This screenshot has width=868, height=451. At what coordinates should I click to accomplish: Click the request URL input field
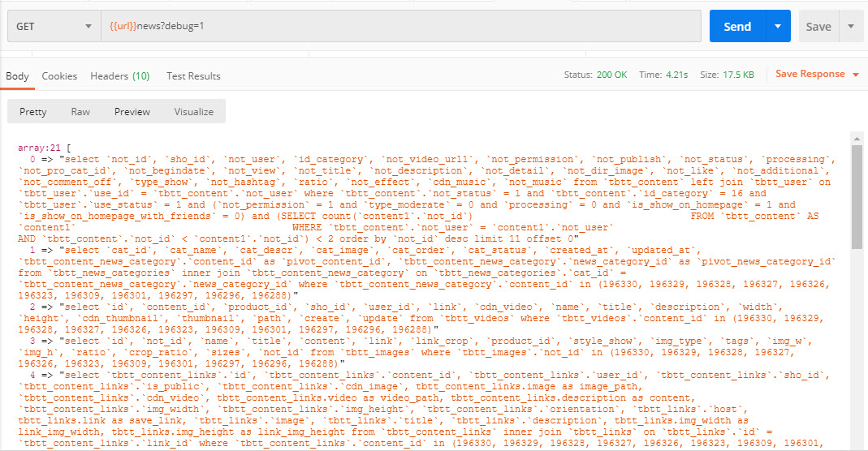click(401, 26)
